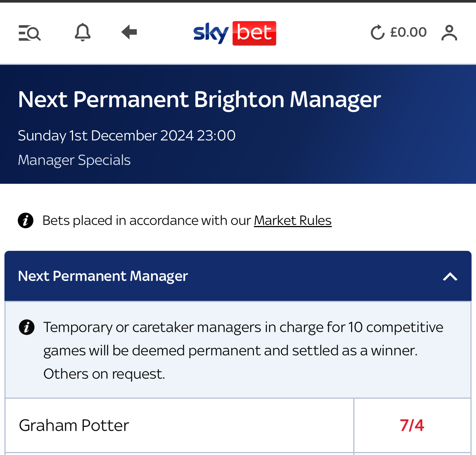
Task: Click the Sunday 1st December 2024 date
Action: click(127, 136)
